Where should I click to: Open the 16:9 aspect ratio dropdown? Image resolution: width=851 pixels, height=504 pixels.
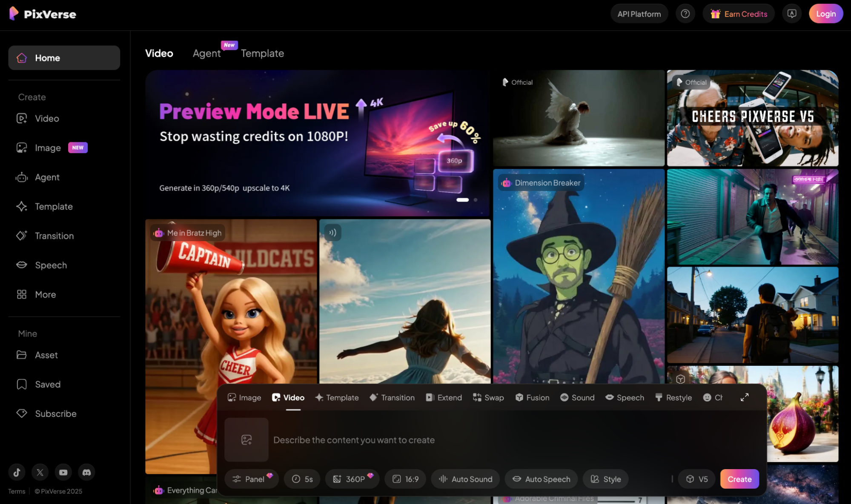(405, 479)
